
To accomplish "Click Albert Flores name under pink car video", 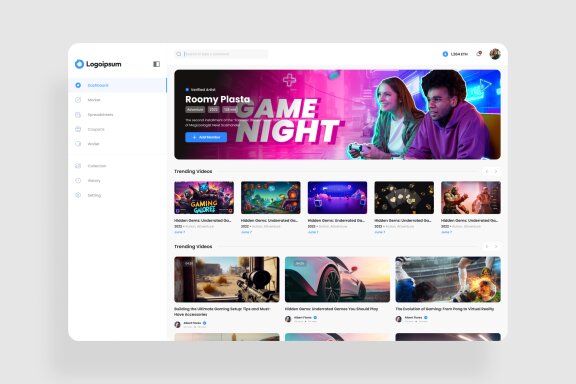I will (x=303, y=317).
